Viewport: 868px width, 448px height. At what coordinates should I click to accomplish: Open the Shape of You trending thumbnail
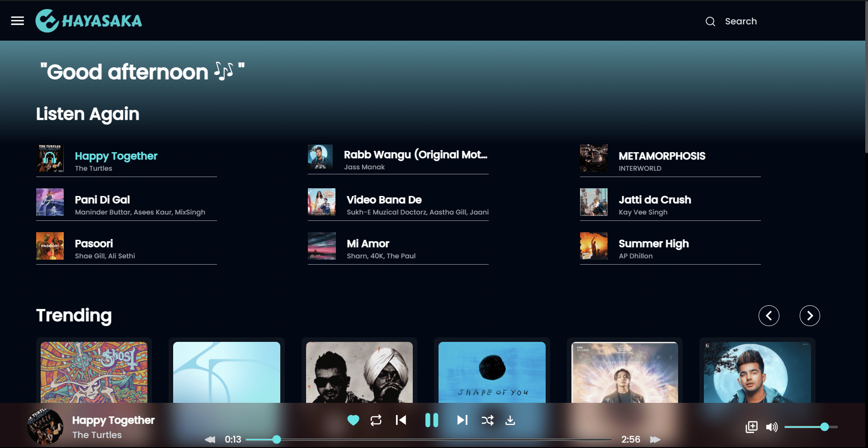click(x=492, y=372)
